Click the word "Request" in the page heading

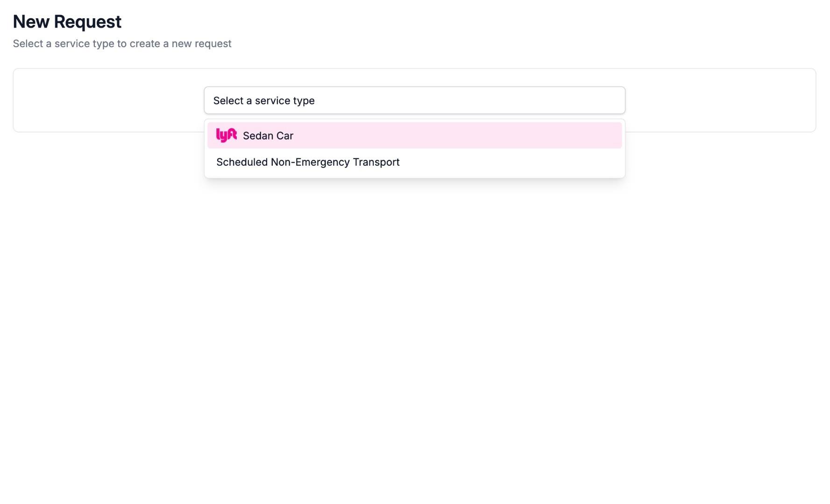(87, 21)
